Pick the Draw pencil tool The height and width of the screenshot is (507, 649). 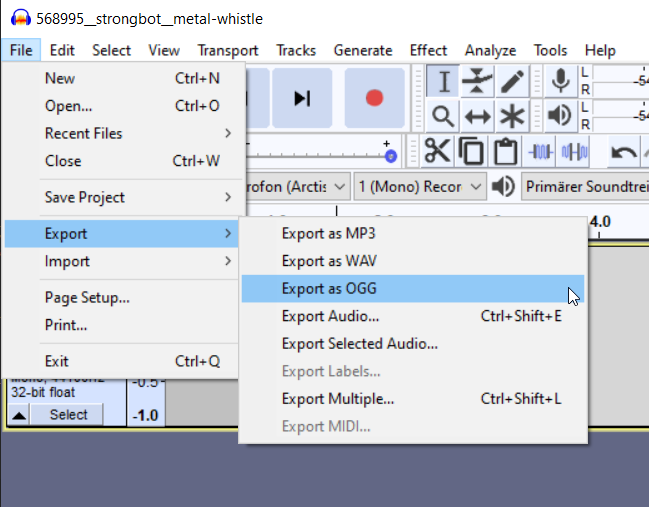click(x=512, y=81)
